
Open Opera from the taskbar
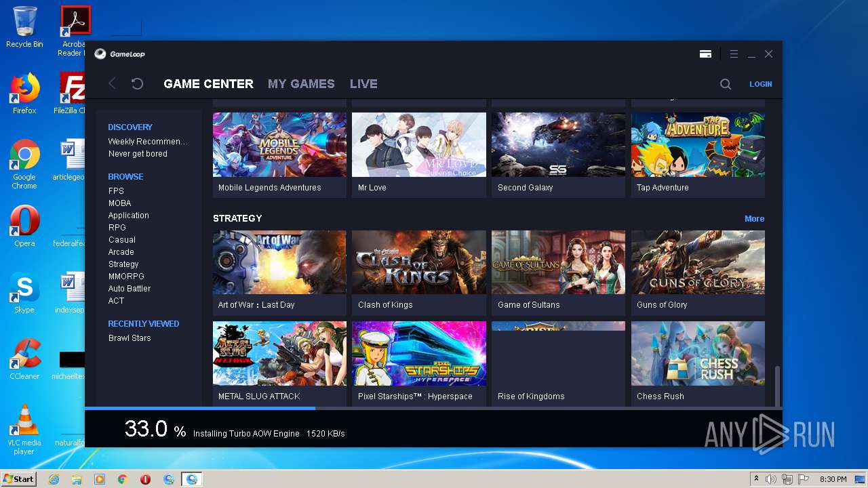pyautogui.click(x=145, y=479)
